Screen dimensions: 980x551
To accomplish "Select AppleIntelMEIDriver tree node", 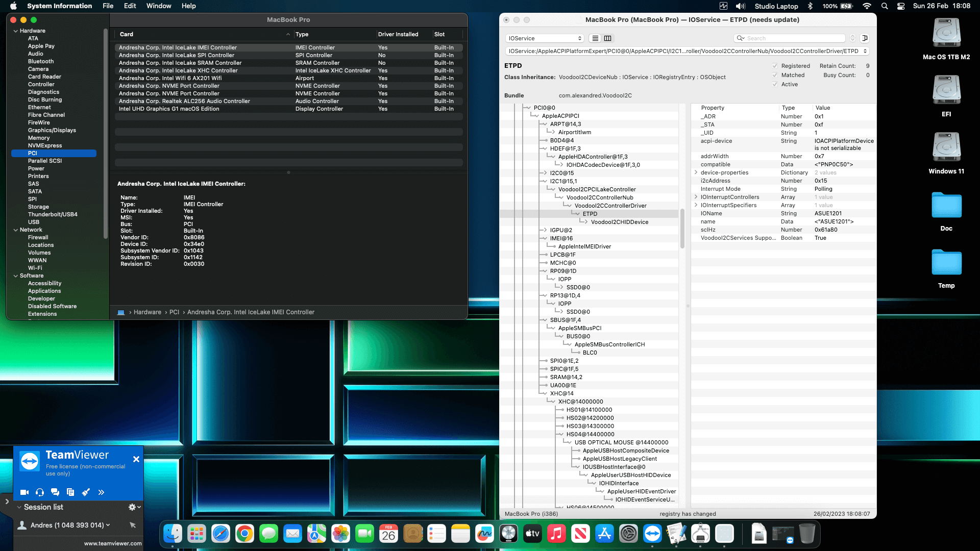I will point(584,246).
